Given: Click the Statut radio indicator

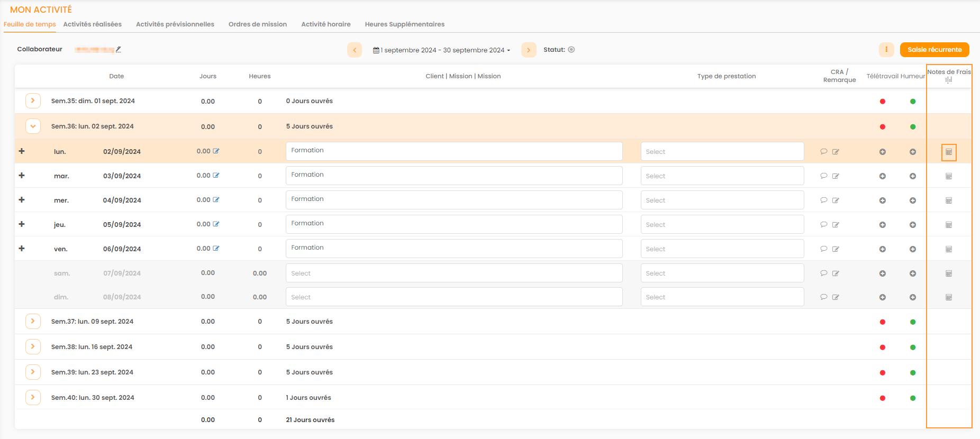Looking at the screenshot, I should coord(571,50).
